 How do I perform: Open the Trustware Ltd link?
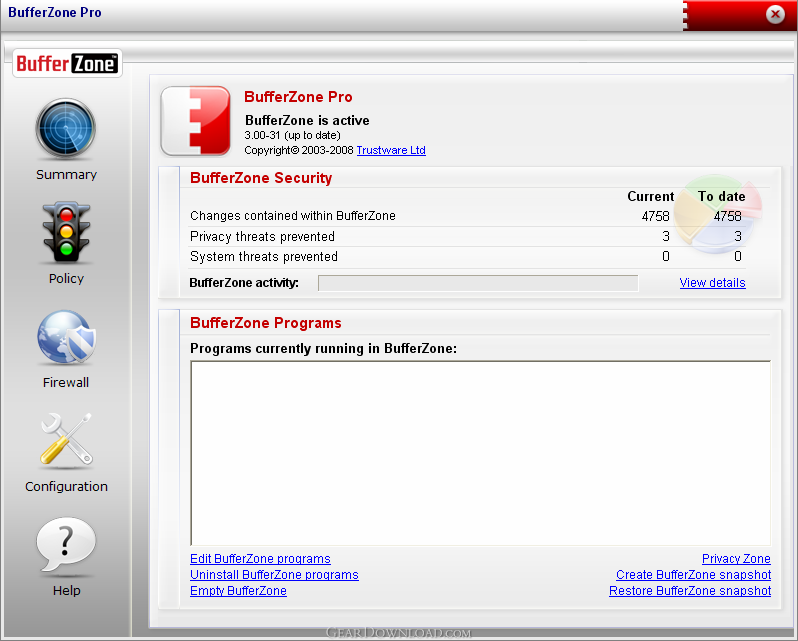click(391, 150)
